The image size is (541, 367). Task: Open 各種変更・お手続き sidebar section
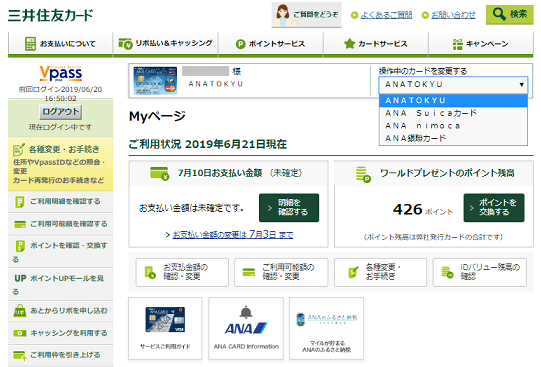(x=61, y=165)
